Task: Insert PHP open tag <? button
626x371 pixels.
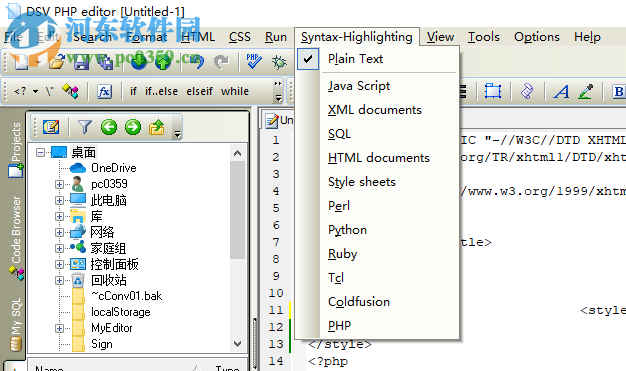Action: pos(20,91)
